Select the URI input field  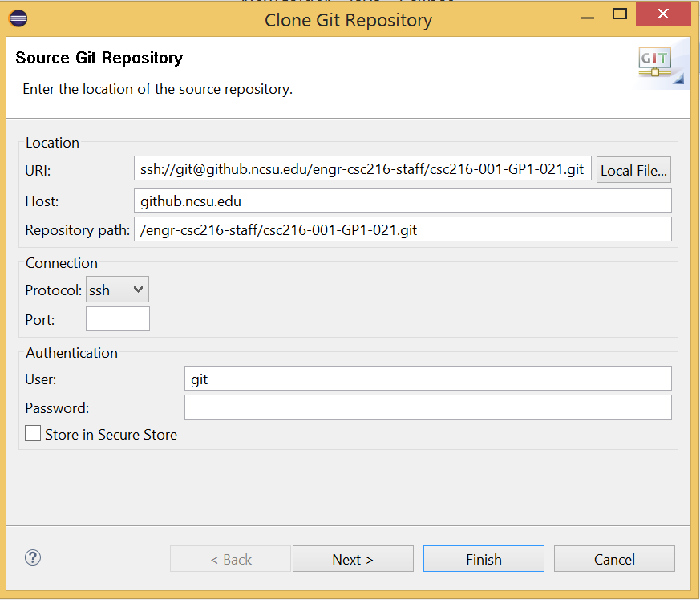(x=361, y=168)
